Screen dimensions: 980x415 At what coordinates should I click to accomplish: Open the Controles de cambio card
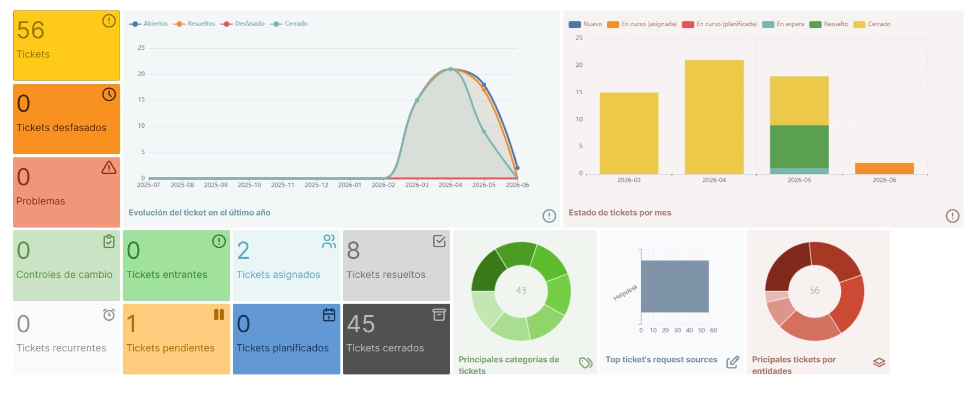pos(66,265)
